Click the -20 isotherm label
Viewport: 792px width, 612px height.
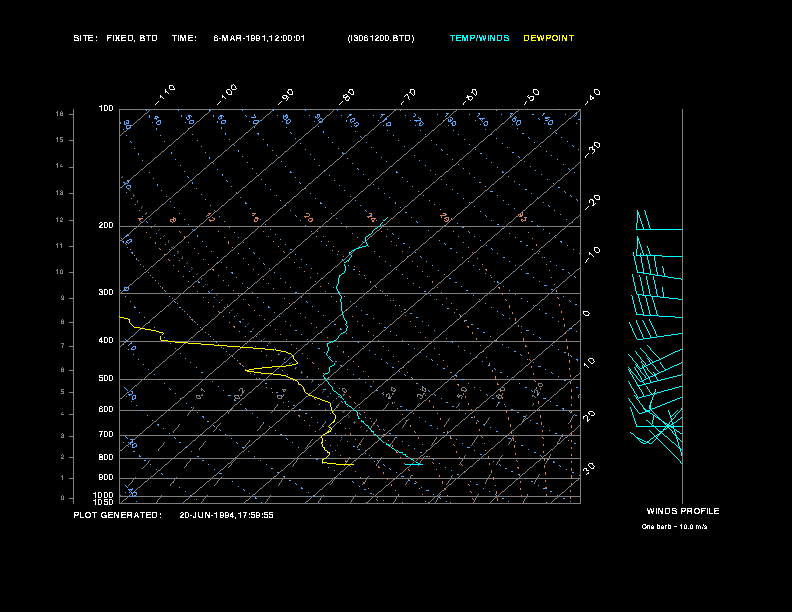592,202
